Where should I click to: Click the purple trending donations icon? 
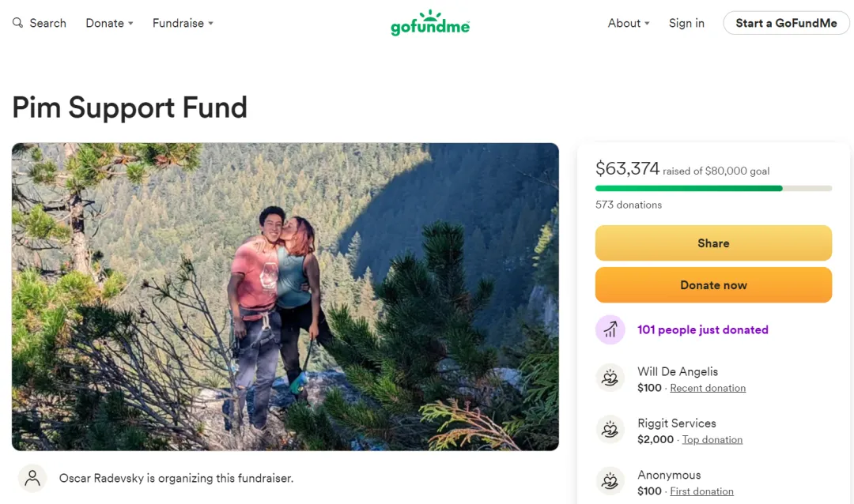pyautogui.click(x=610, y=329)
